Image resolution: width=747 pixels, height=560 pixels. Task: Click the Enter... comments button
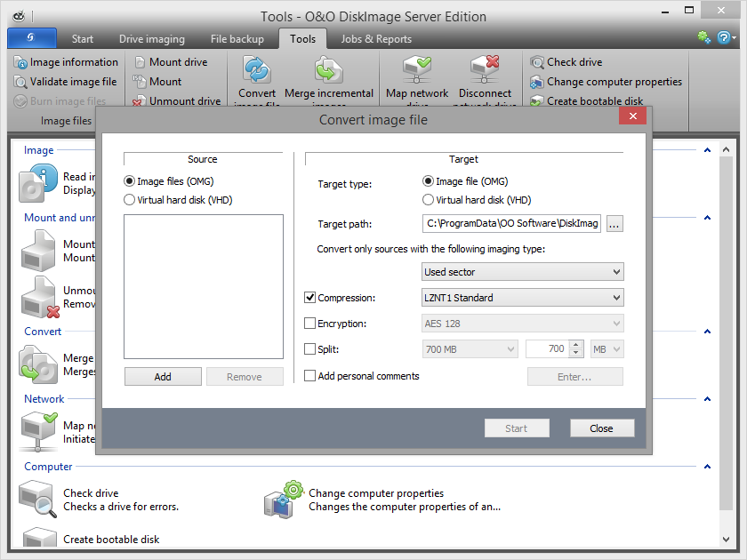(x=575, y=377)
